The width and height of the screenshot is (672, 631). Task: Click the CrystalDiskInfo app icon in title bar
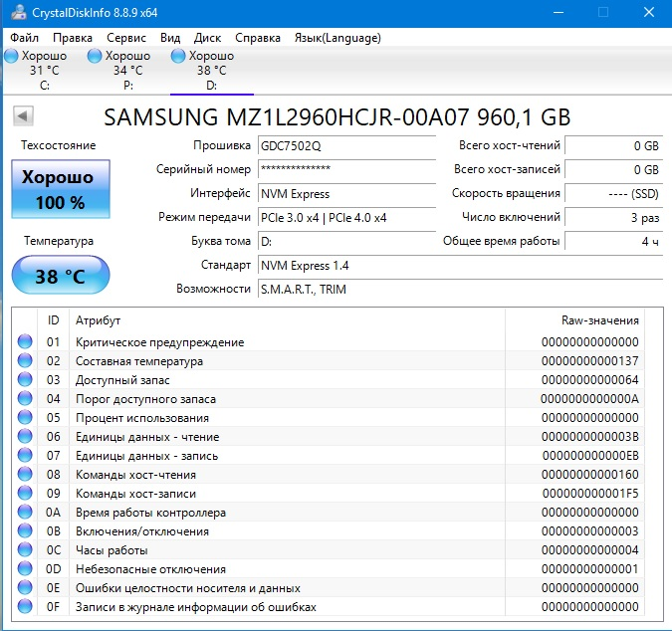click(19, 12)
